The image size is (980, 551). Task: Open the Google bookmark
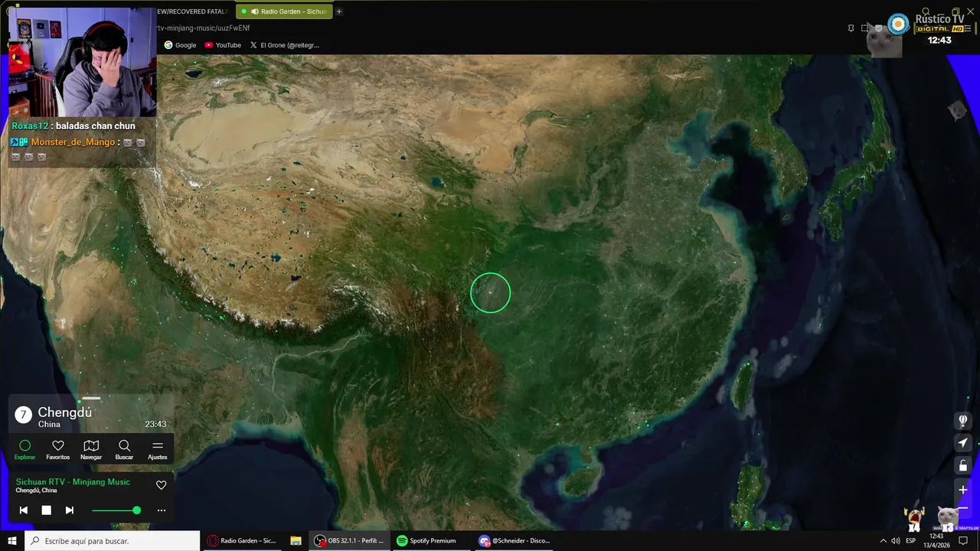pos(180,45)
